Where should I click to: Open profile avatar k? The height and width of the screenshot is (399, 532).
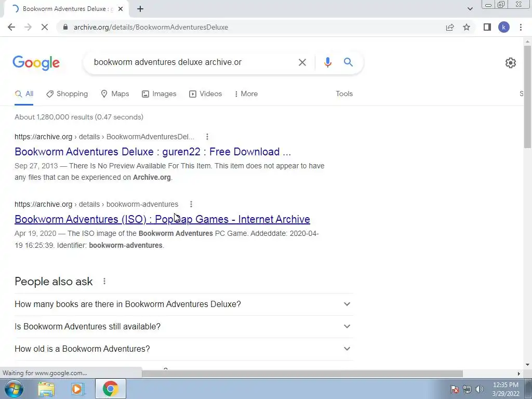point(504,27)
